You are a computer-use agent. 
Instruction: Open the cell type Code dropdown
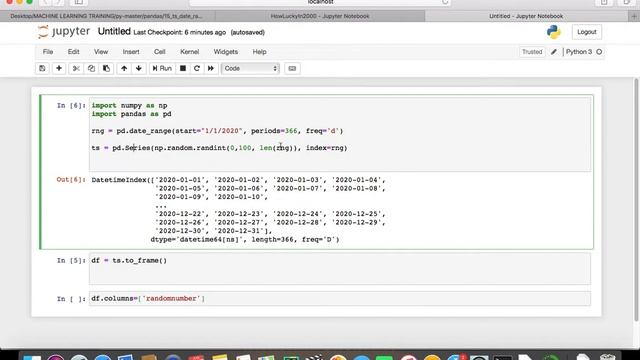(x=250, y=68)
